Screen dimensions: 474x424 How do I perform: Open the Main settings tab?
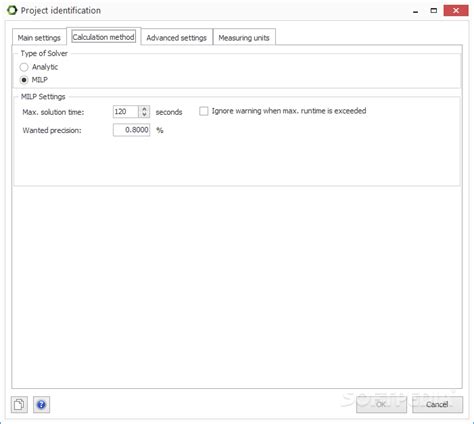(39, 38)
